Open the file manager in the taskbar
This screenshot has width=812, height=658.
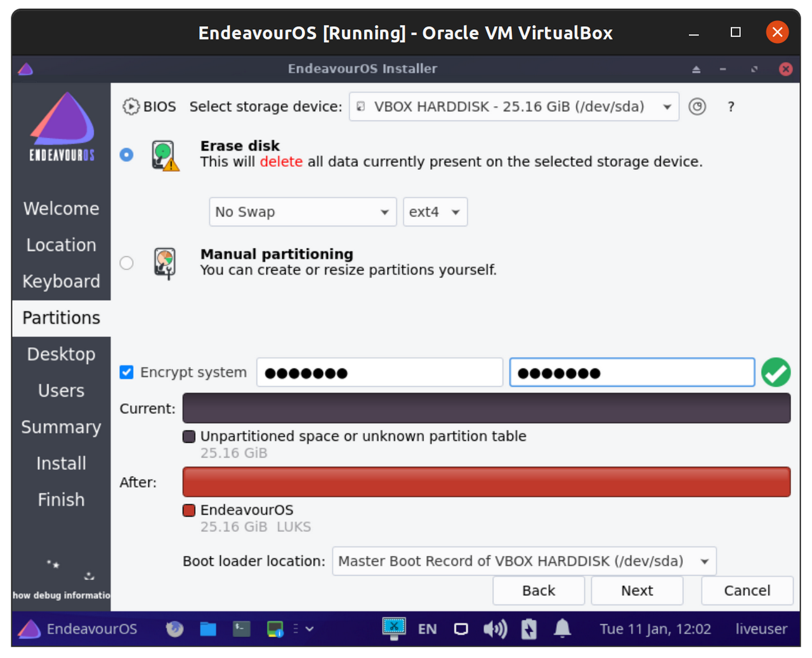(208, 629)
